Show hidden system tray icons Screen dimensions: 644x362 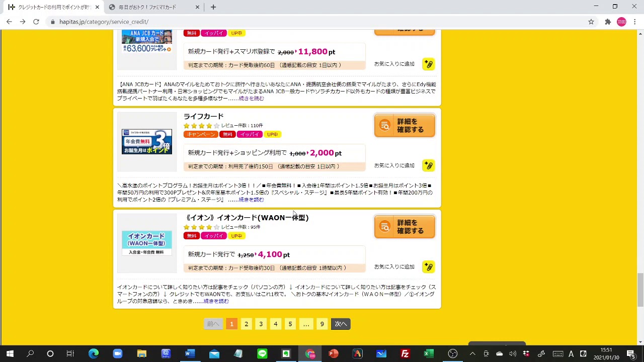coord(472,353)
